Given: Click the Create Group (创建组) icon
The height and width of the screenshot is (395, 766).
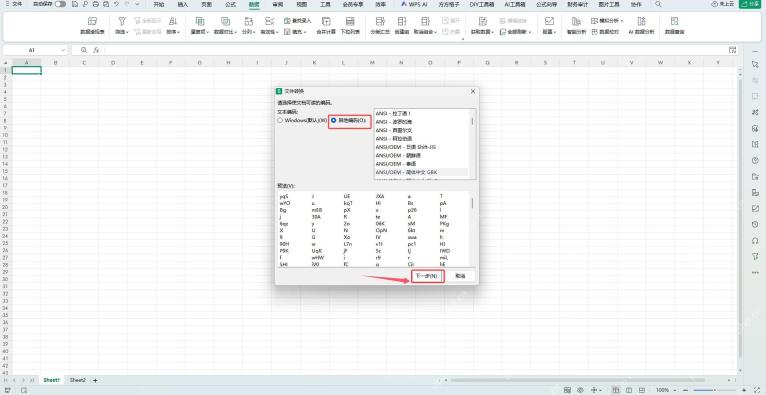Looking at the screenshot, I should coord(402,21).
